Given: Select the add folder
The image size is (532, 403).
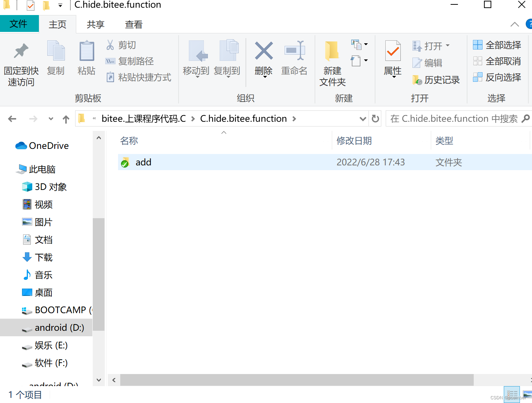Looking at the screenshot, I should tap(325, 162).
